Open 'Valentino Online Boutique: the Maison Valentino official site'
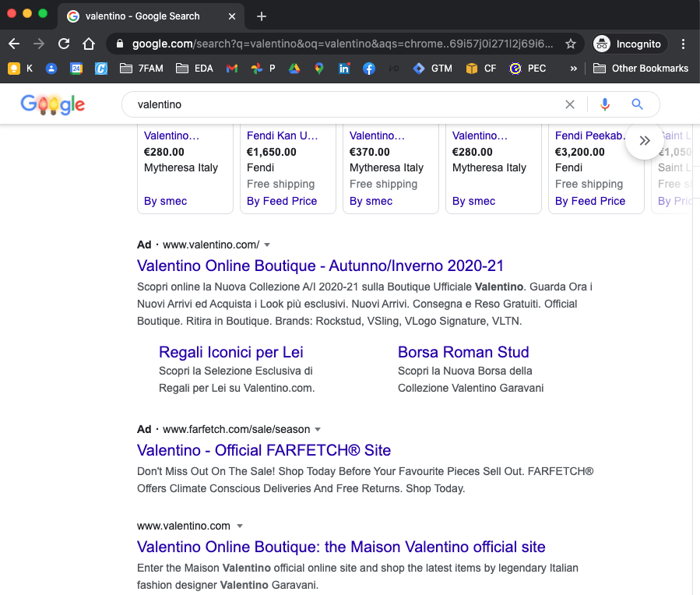The height and width of the screenshot is (595, 700). (x=341, y=547)
